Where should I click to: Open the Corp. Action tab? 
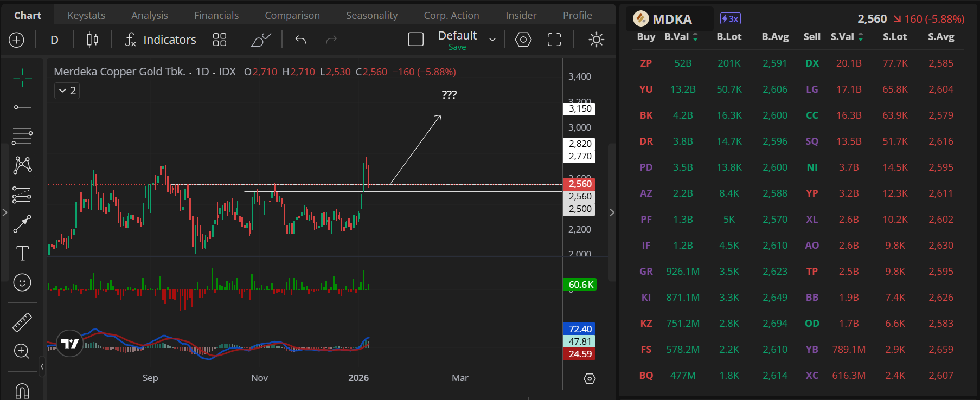452,15
